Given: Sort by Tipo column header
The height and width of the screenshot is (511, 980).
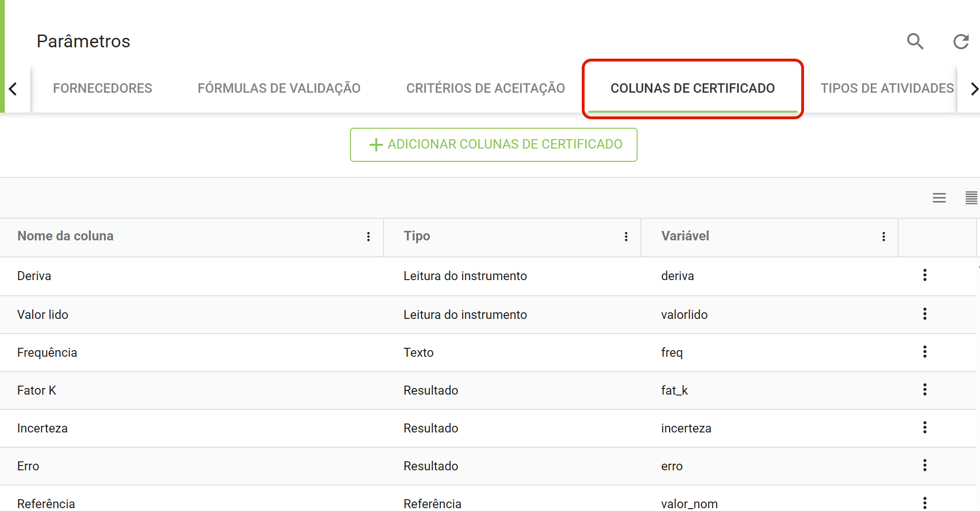Looking at the screenshot, I should (x=417, y=236).
